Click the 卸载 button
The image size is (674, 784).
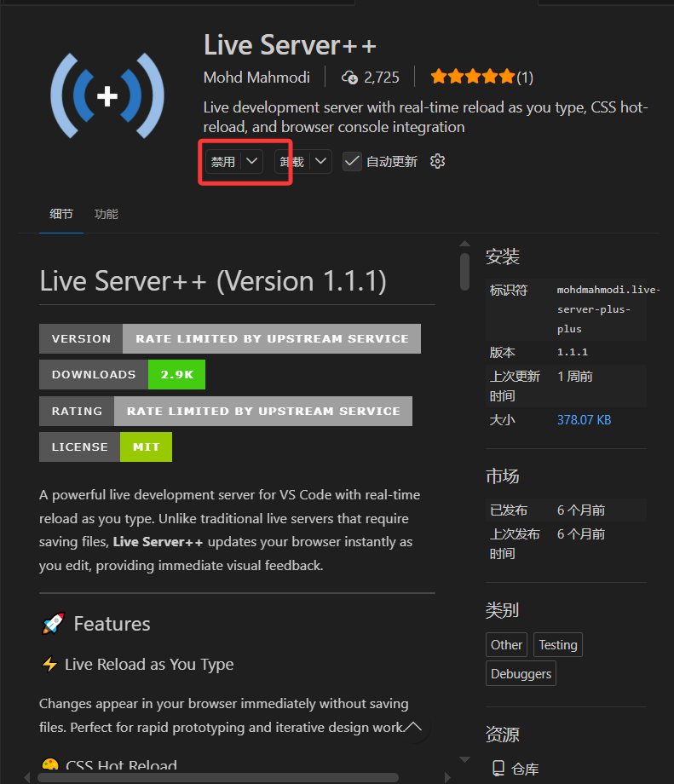tap(291, 161)
